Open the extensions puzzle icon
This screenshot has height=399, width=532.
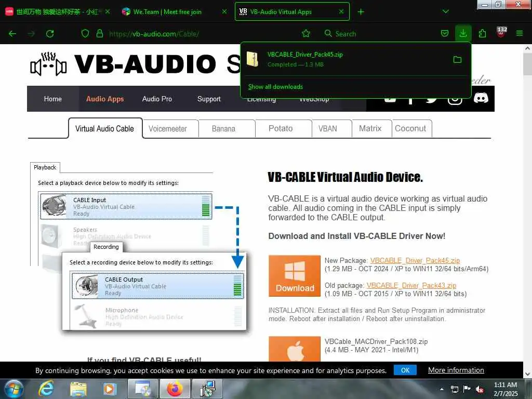point(482,34)
